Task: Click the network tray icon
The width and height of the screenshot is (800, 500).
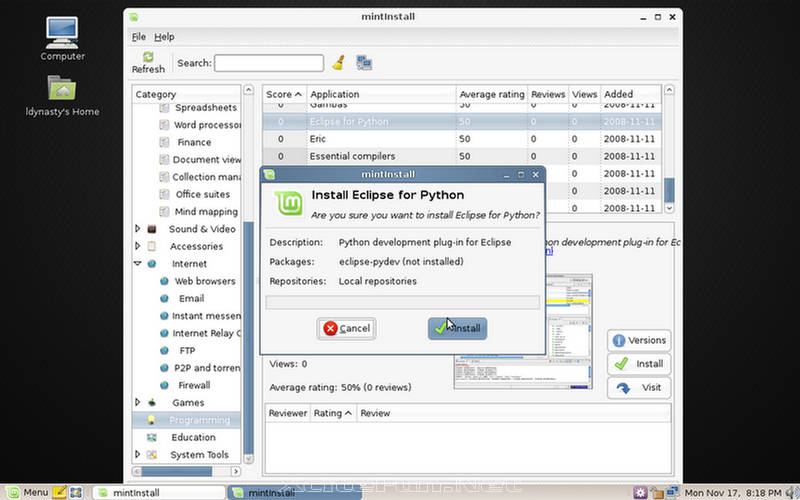Action: click(x=673, y=492)
